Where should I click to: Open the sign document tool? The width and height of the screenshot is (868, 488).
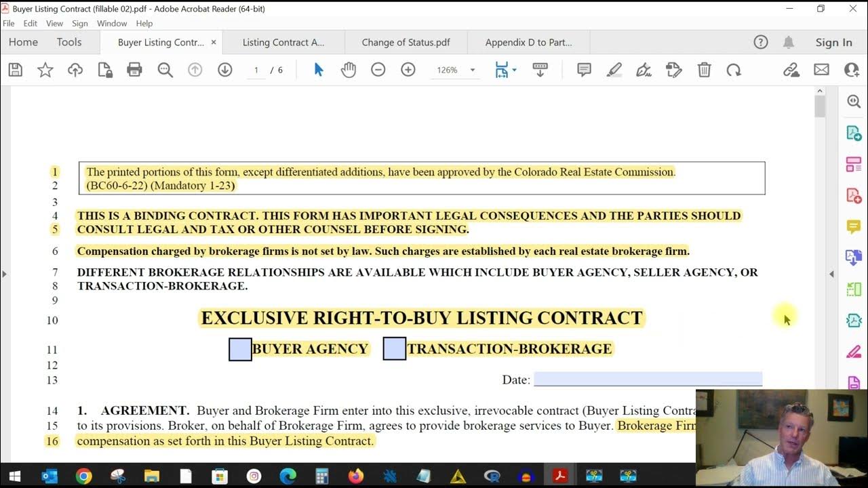point(644,70)
